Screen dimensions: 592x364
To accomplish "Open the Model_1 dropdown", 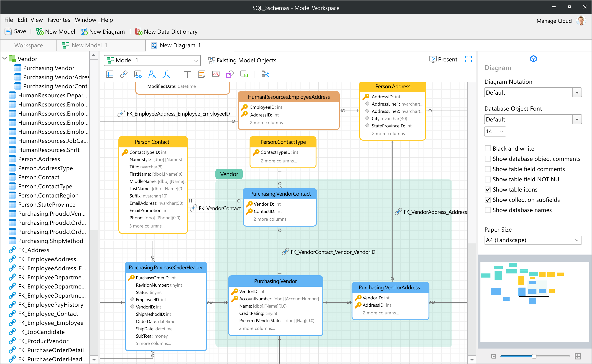I will (x=152, y=60).
